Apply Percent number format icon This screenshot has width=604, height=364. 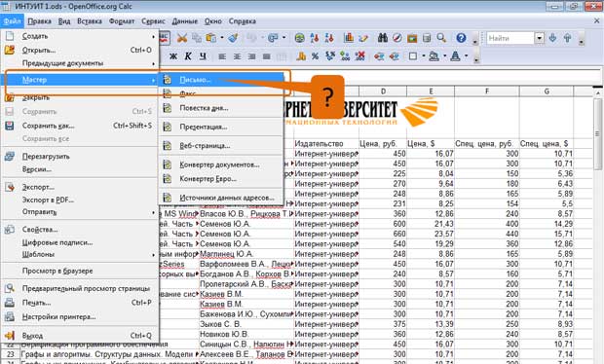(x=315, y=56)
